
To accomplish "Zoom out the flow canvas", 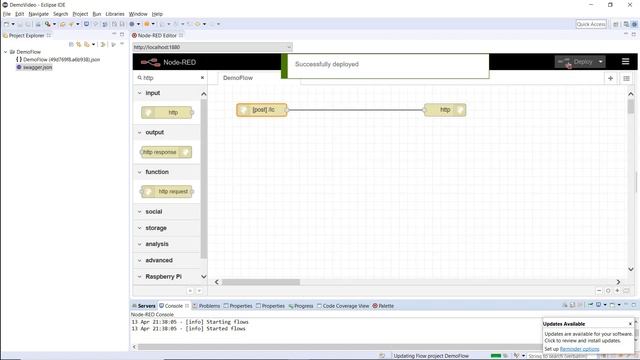I will coord(599,291).
